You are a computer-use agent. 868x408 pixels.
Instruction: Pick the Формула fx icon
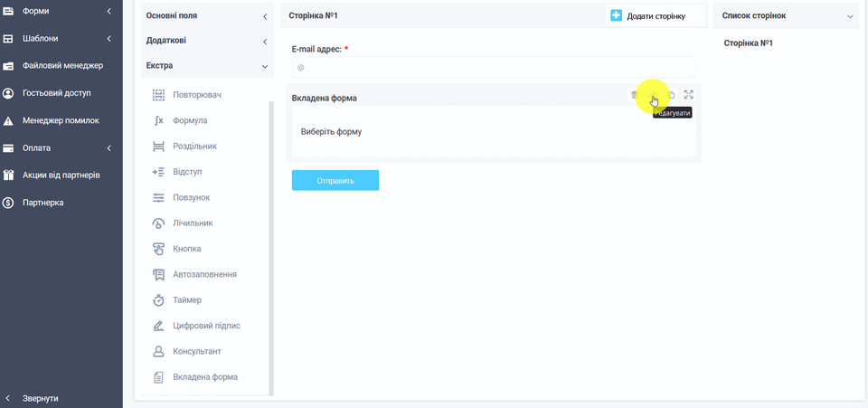[158, 120]
